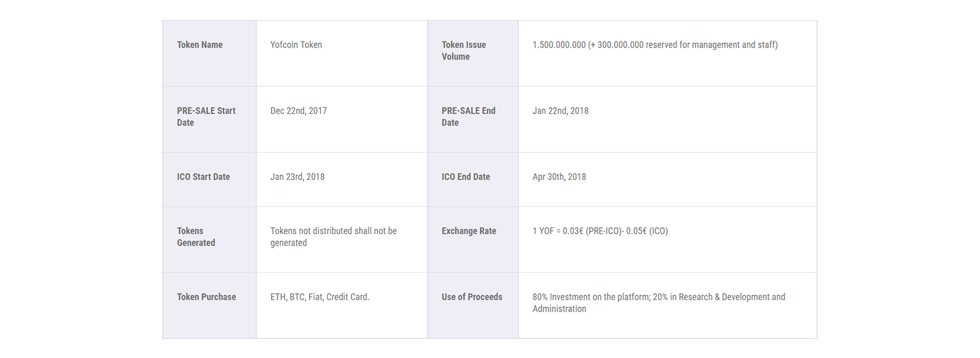The width and height of the screenshot is (980, 358).
Task: Select the Apr 30th, 2018 date
Action: point(559,177)
